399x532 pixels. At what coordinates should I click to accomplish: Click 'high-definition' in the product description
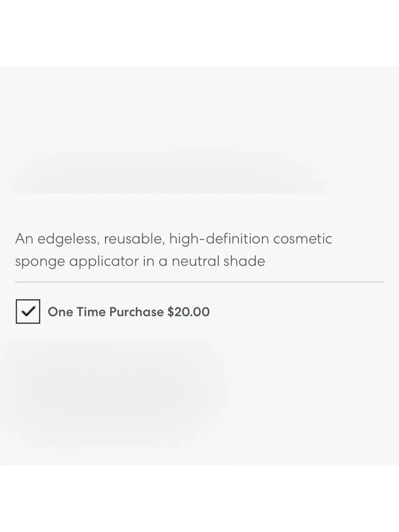click(x=219, y=239)
